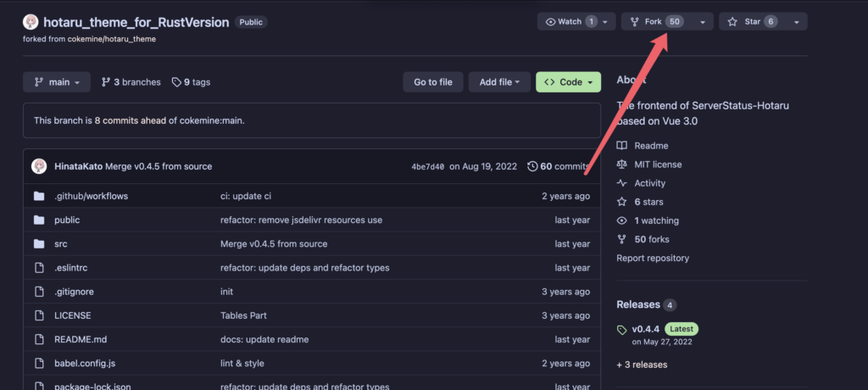Screen dimensions: 868x390
Task: View the 6 stars list
Action: pos(641,202)
